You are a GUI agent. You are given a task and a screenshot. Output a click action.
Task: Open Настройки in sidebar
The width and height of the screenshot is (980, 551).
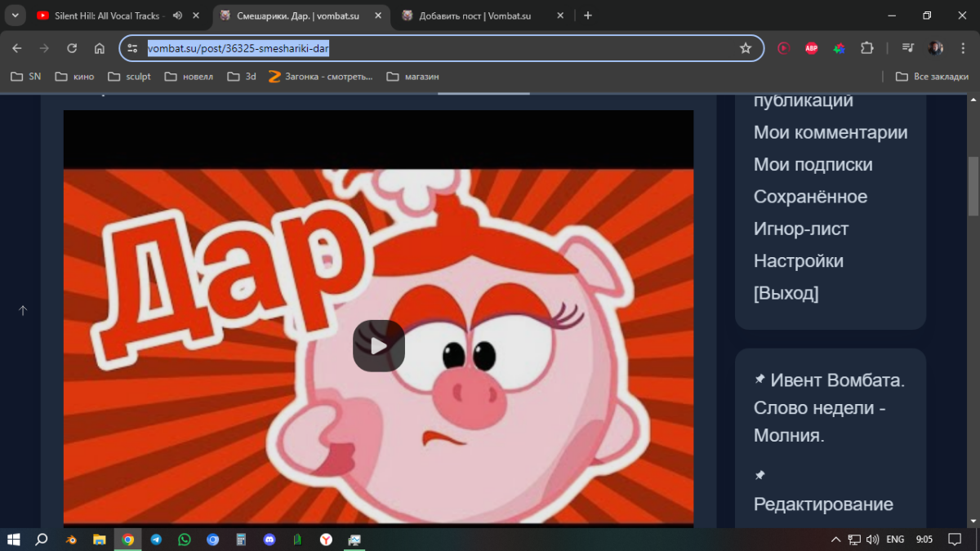pos(799,261)
